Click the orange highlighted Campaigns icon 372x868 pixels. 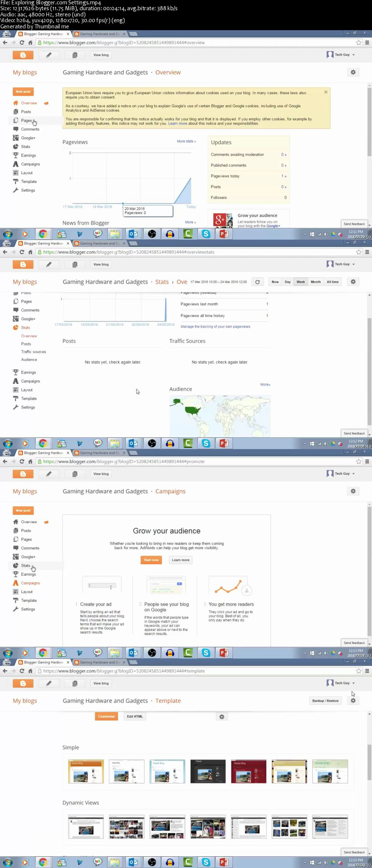[16, 583]
